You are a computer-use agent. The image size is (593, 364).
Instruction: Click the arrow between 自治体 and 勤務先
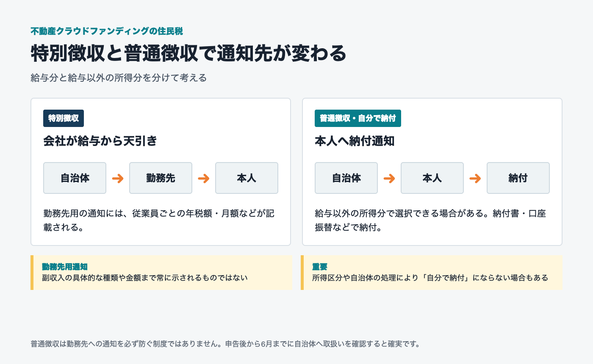click(118, 178)
